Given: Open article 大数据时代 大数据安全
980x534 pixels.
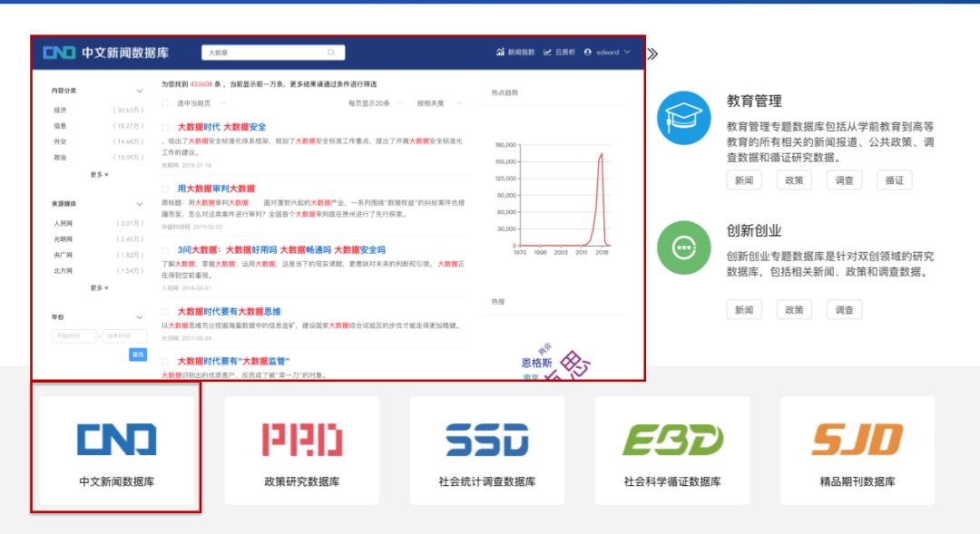Looking at the screenshot, I should [x=222, y=127].
